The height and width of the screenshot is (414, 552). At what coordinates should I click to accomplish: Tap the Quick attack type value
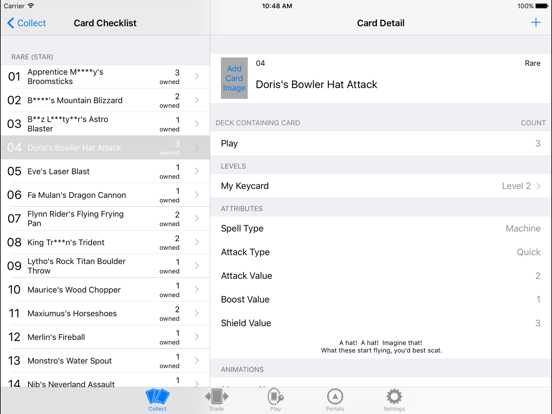[x=528, y=252]
